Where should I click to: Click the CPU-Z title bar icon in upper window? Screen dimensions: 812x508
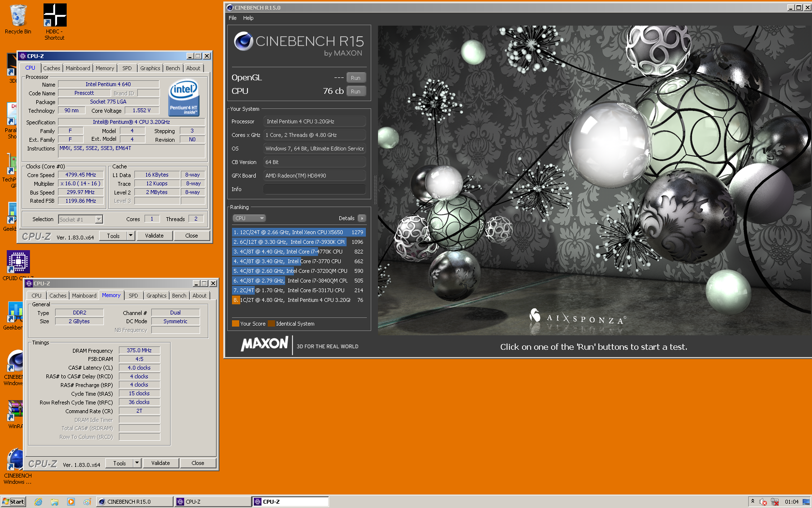coord(23,56)
